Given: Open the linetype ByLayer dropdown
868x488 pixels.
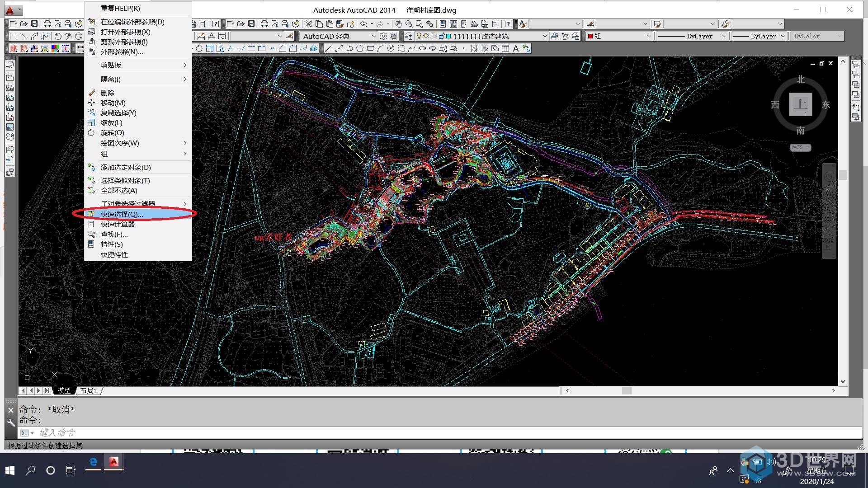Looking at the screenshot, I should [691, 36].
